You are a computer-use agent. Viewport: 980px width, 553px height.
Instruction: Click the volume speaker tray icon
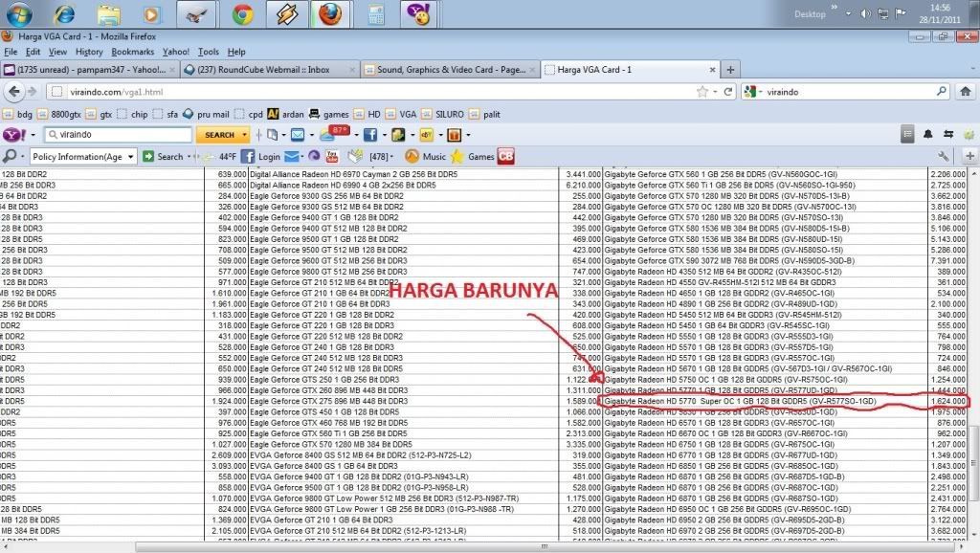coord(865,13)
